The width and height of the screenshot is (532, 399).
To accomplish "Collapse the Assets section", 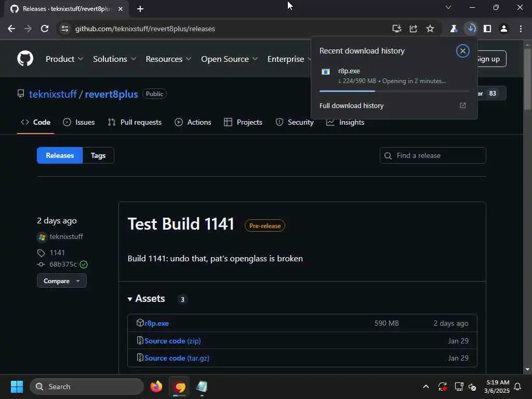I will click(x=146, y=299).
